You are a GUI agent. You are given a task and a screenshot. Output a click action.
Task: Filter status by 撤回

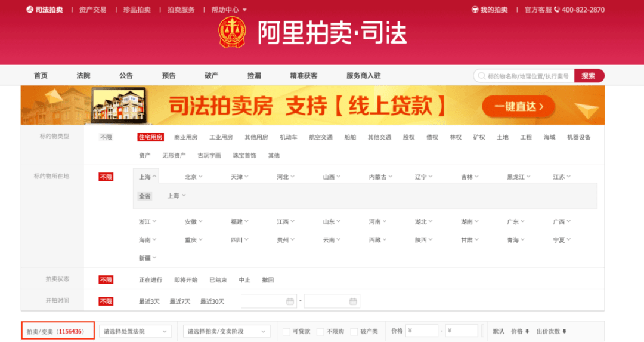268,280
